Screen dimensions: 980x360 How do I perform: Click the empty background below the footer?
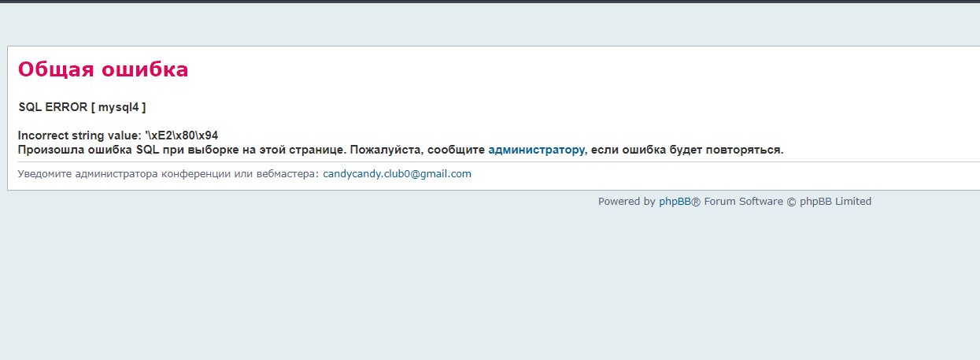tap(490, 284)
